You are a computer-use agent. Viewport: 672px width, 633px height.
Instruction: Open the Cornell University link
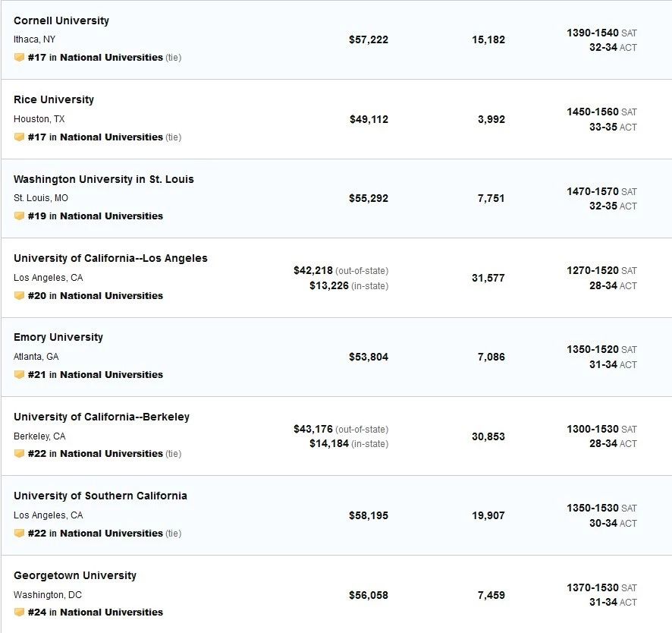pos(61,20)
